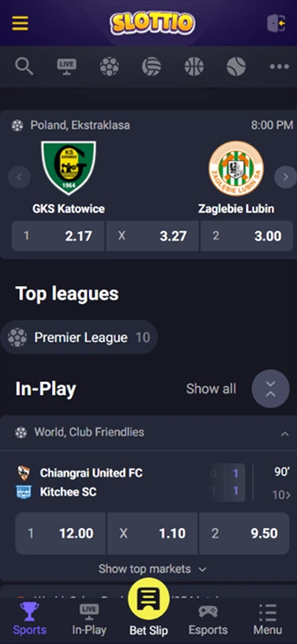Select the soccer ball sport icon
The width and height of the screenshot is (297, 644).
pos(109,67)
